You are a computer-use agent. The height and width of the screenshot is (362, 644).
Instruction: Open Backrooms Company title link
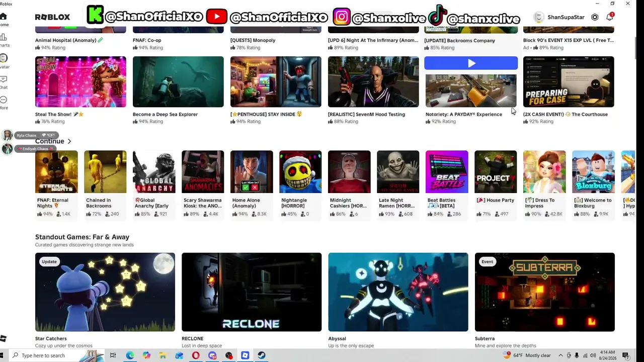[x=460, y=40]
